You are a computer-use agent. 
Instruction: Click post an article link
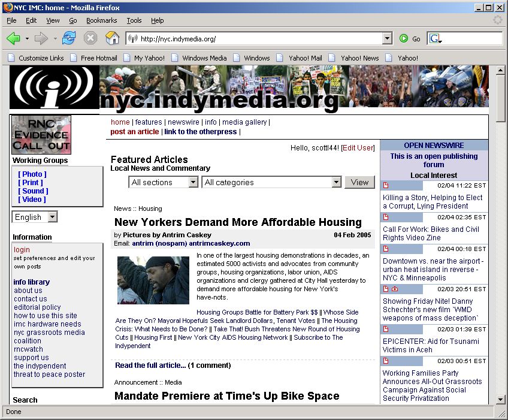[134, 132]
